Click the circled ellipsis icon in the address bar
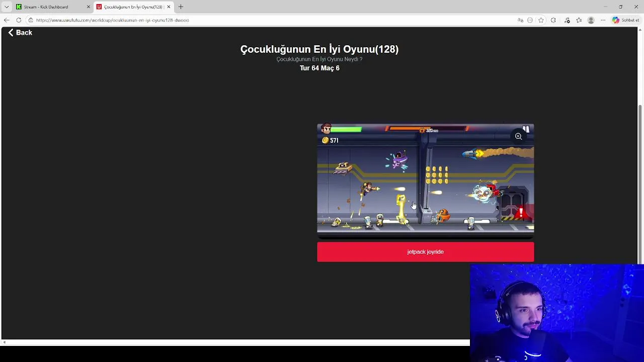 click(530, 20)
